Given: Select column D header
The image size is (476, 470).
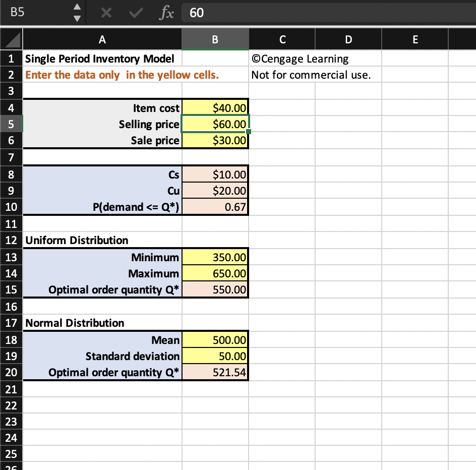Looking at the screenshot, I should (x=348, y=39).
